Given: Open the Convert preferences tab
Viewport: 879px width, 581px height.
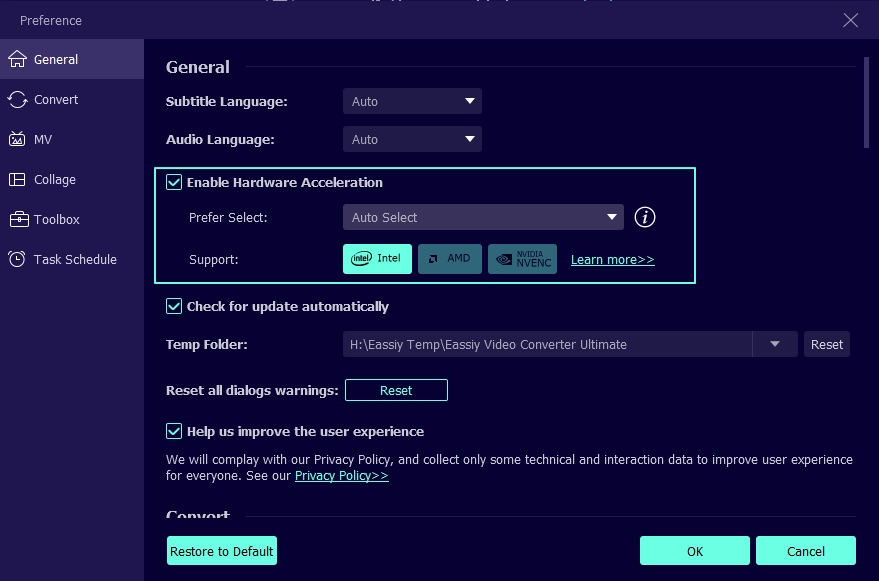Looking at the screenshot, I should pyautogui.click(x=72, y=99).
